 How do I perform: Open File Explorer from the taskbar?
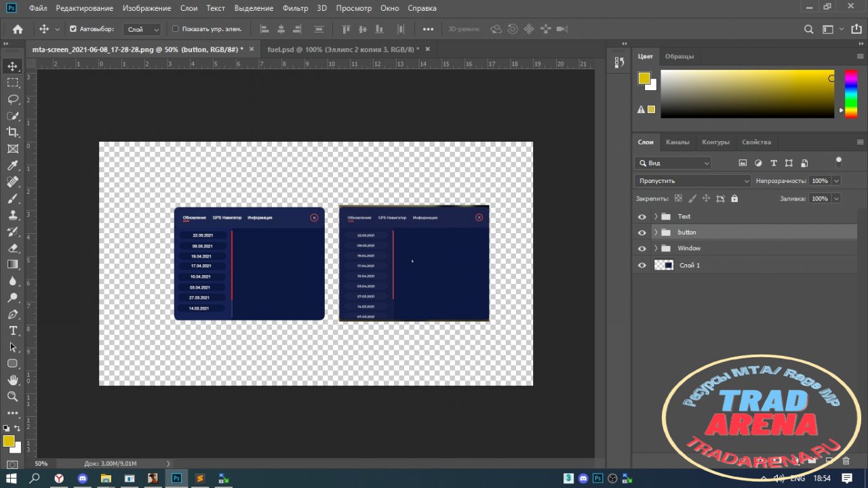click(x=106, y=478)
